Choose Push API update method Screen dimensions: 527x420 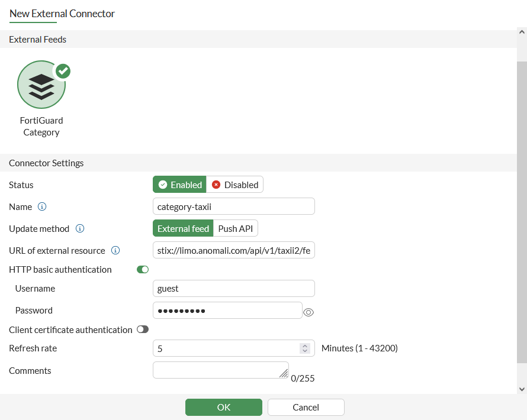[236, 228]
